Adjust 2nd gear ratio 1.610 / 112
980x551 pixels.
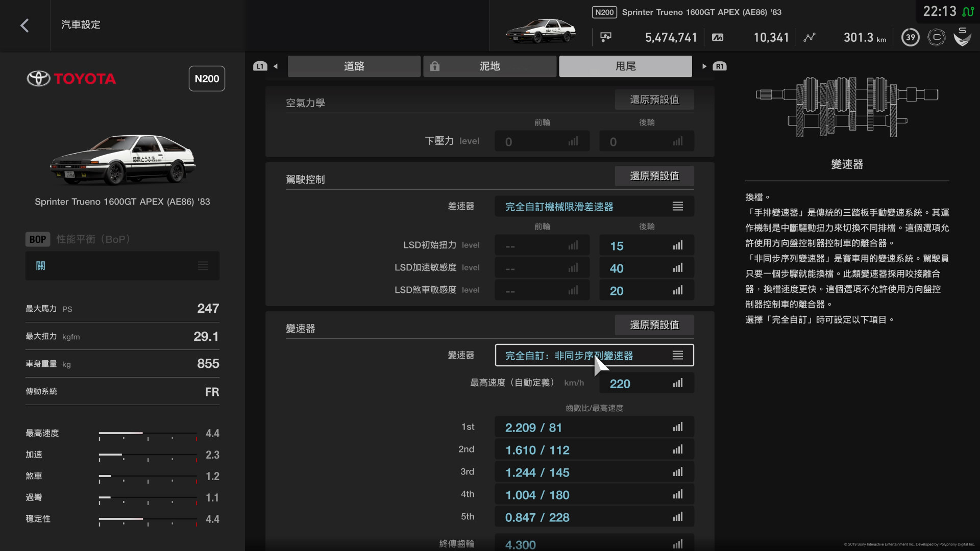coord(594,449)
